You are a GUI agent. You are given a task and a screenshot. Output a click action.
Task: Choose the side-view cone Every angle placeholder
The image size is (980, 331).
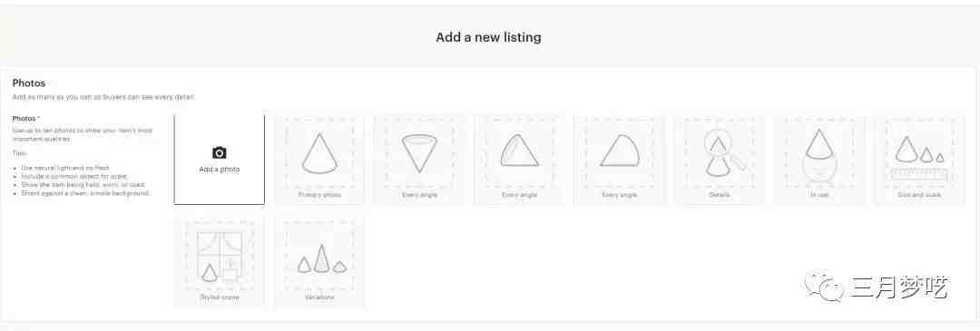pos(620,151)
